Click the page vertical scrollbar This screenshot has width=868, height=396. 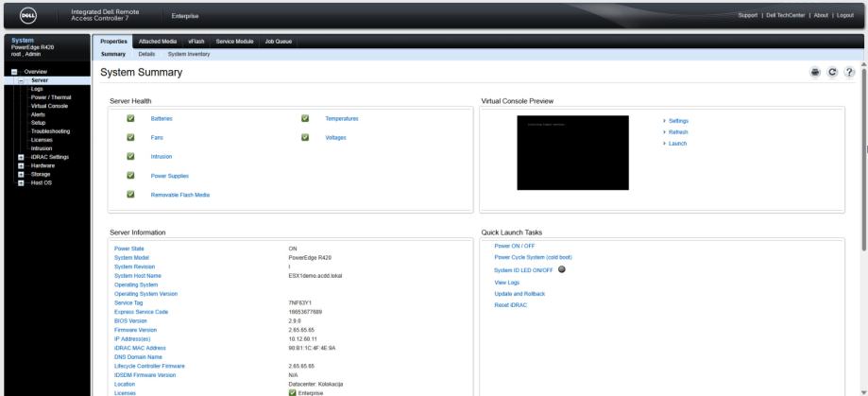(864, 158)
